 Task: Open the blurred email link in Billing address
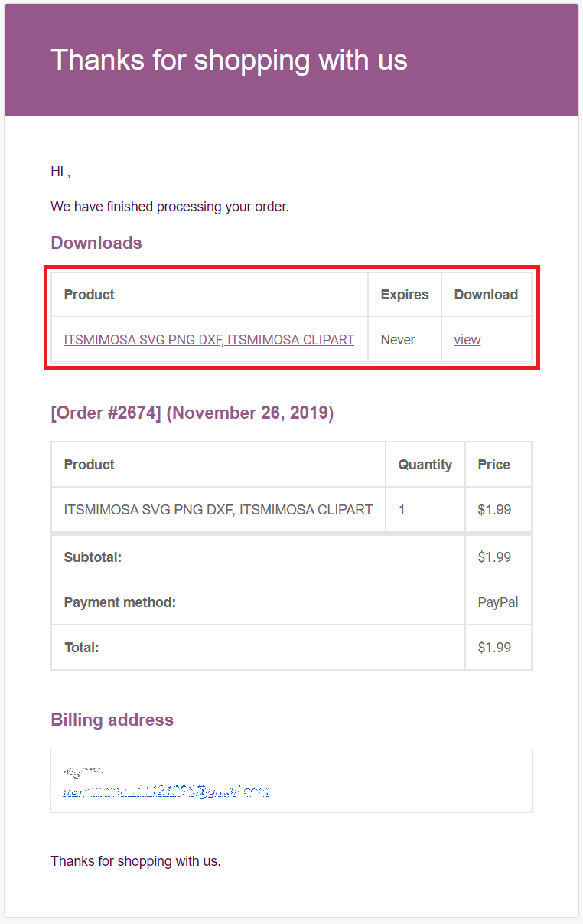[x=165, y=791]
